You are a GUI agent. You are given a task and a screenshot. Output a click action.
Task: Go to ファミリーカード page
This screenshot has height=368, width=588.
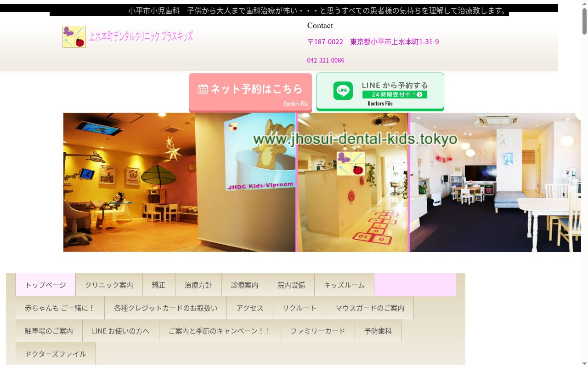pyautogui.click(x=318, y=331)
